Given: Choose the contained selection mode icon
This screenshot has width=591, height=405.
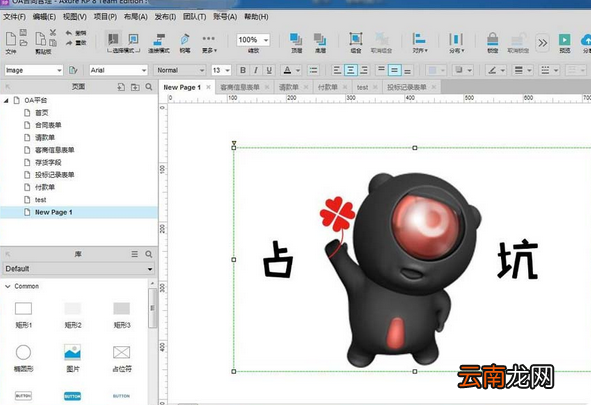Looking at the screenshot, I should 133,39.
